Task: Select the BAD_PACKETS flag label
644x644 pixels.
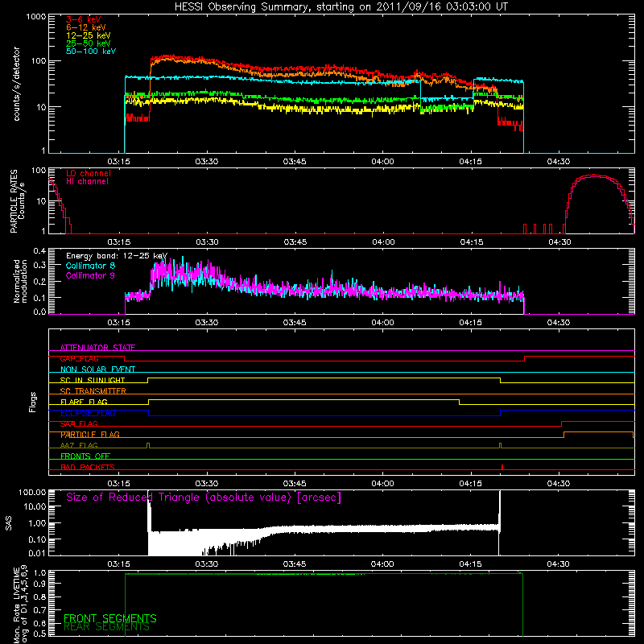Action: tap(88, 467)
